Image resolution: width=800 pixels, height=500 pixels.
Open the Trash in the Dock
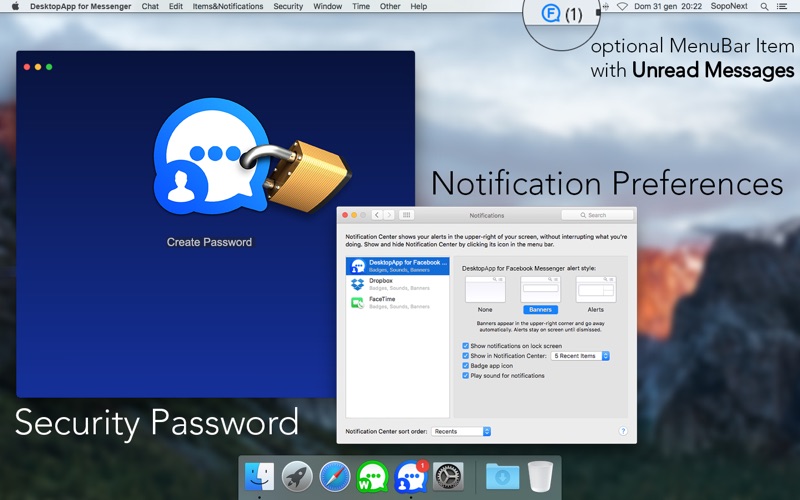[540, 477]
